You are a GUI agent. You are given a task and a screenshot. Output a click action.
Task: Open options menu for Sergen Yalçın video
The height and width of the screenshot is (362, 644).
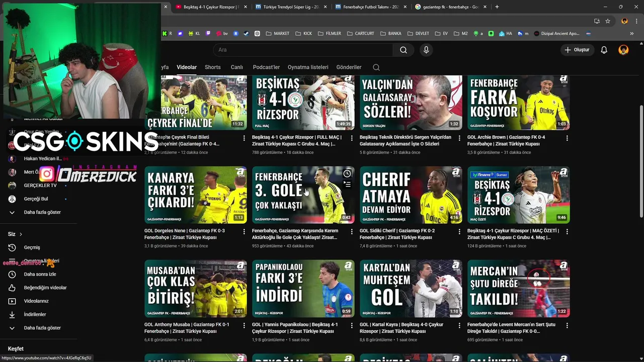[x=459, y=138]
